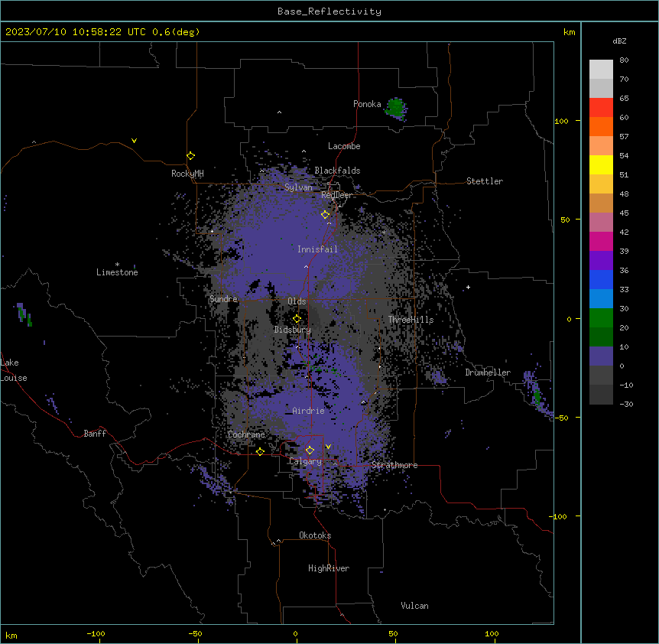Select the Cochrane label
Viewport: 659px width, 644px height.
(x=246, y=434)
